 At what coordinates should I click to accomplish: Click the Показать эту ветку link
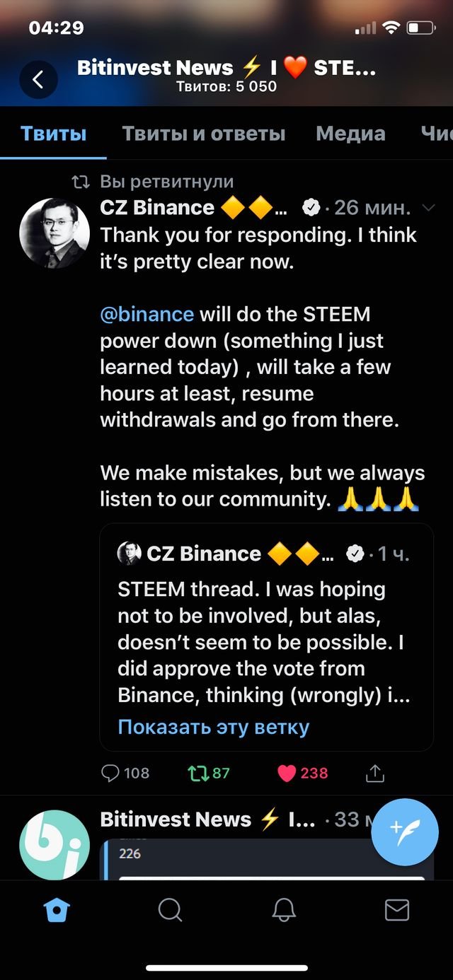pos(214,727)
